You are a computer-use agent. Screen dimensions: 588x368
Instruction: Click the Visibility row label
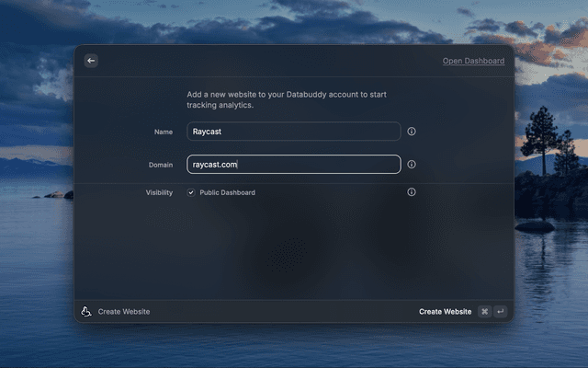pyautogui.click(x=159, y=192)
